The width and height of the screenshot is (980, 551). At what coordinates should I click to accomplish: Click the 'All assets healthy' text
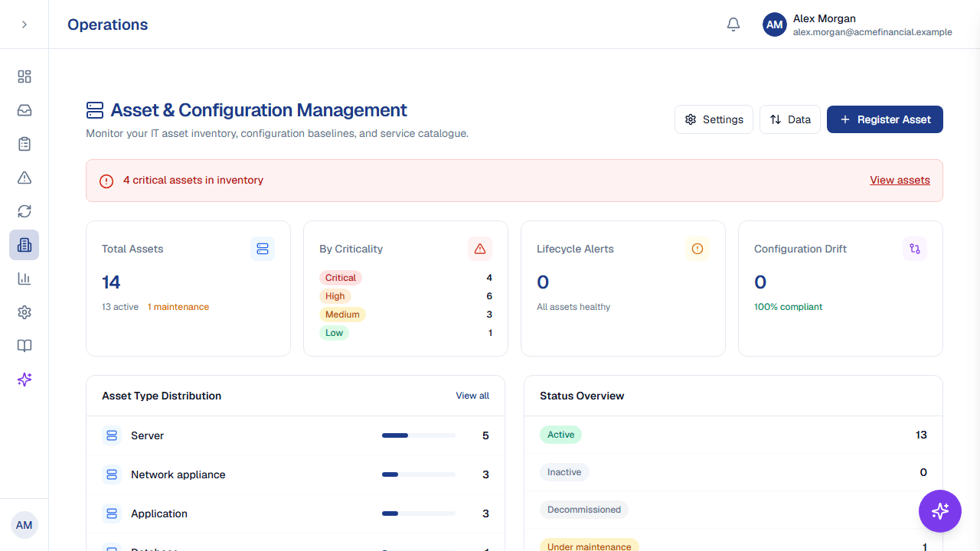(x=573, y=307)
